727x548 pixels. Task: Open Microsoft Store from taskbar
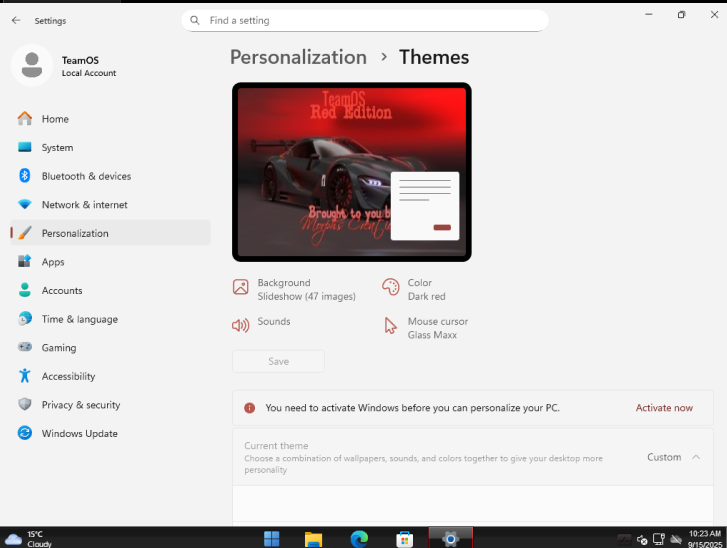(x=404, y=539)
